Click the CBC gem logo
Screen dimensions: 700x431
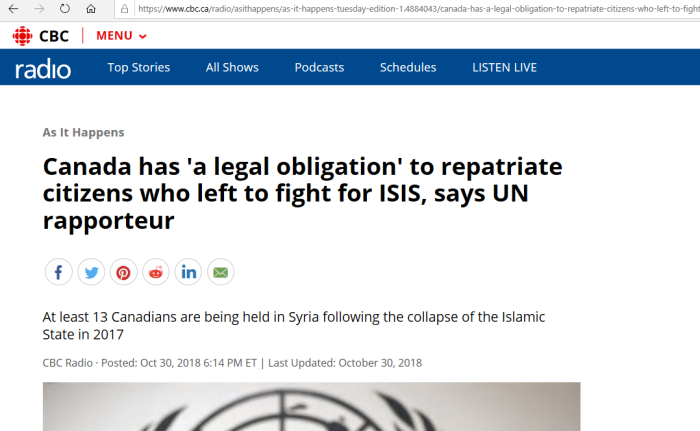tap(22, 36)
